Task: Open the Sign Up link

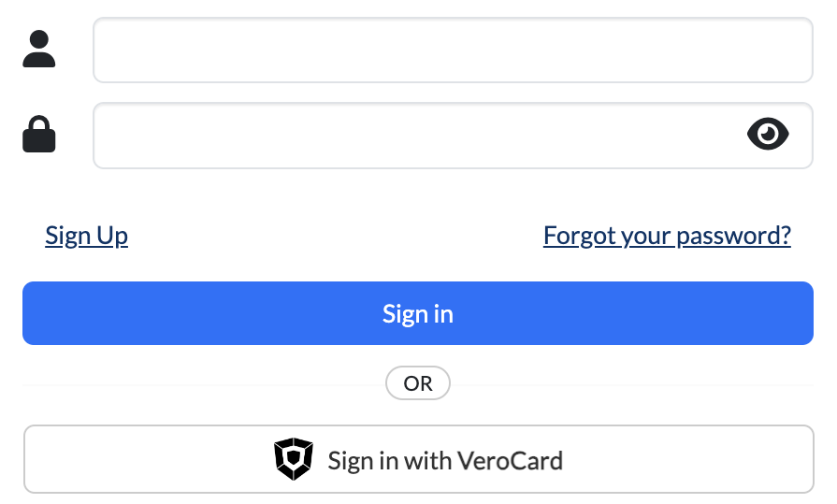Action: click(x=86, y=235)
